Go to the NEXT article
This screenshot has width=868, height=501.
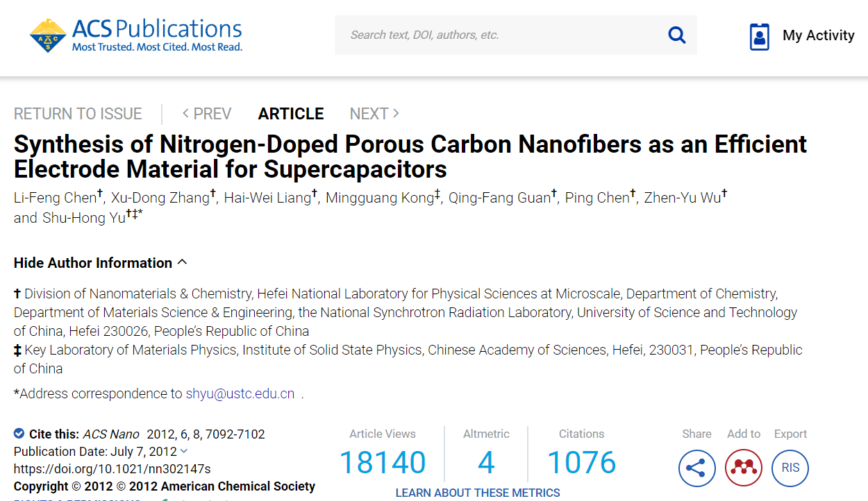point(375,114)
